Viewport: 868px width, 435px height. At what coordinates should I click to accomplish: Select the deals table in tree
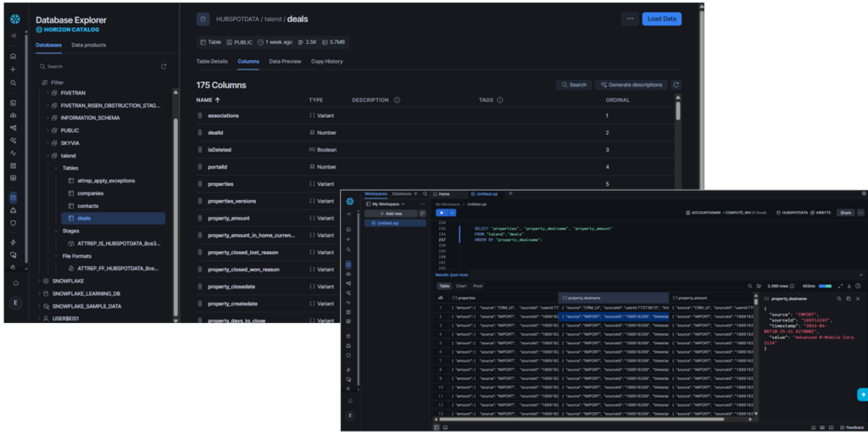[114, 218]
